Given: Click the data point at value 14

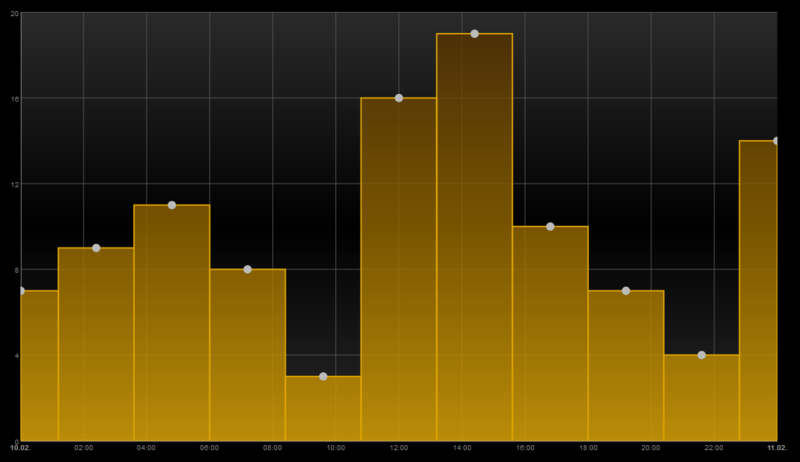Looking at the screenshot, I should [x=776, y=141].
